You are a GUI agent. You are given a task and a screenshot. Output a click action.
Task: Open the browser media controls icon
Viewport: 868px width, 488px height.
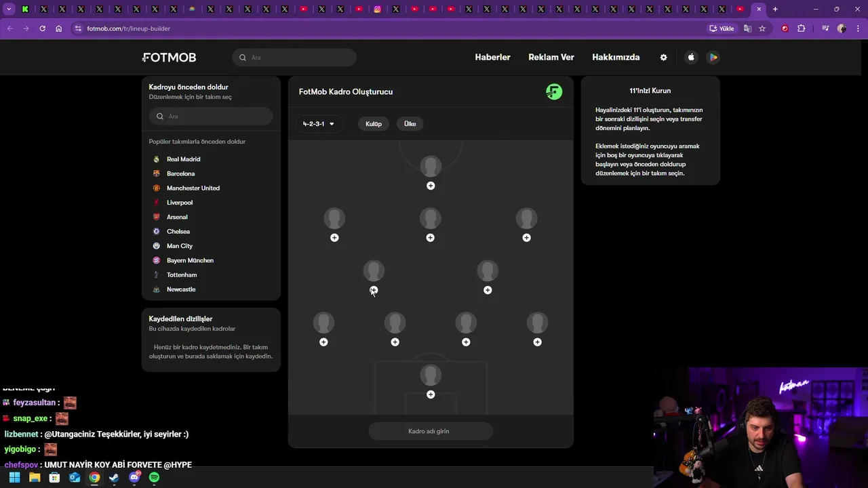(825, 28)
